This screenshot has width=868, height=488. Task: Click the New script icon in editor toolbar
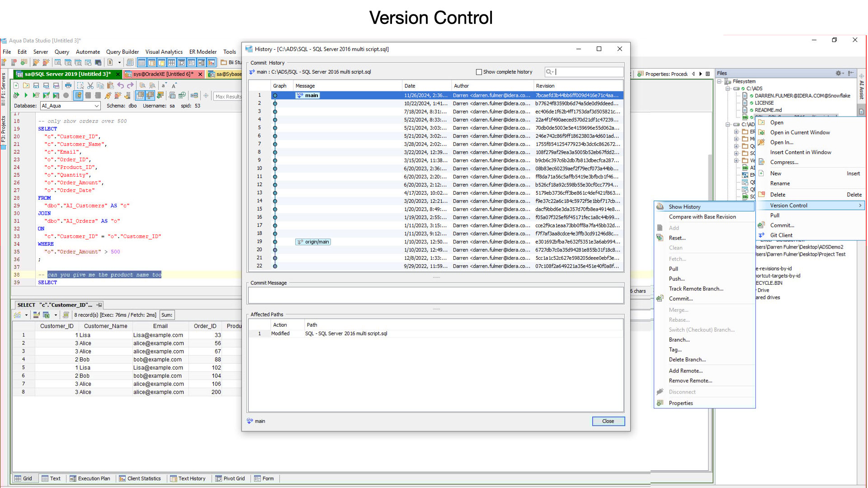(x=16, y=85)
